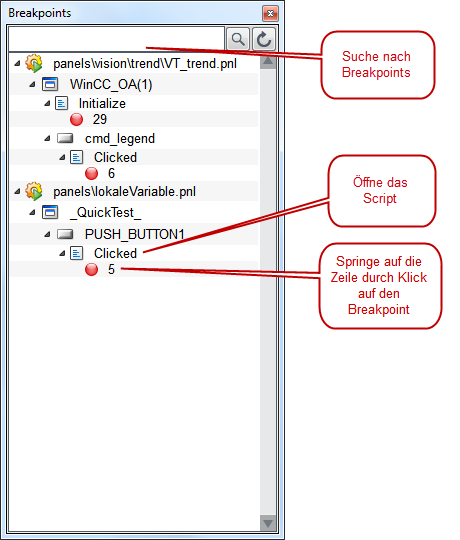
Task: Click the lokaleVariable.pnl panel gear icon
Action: pos(34,191)
